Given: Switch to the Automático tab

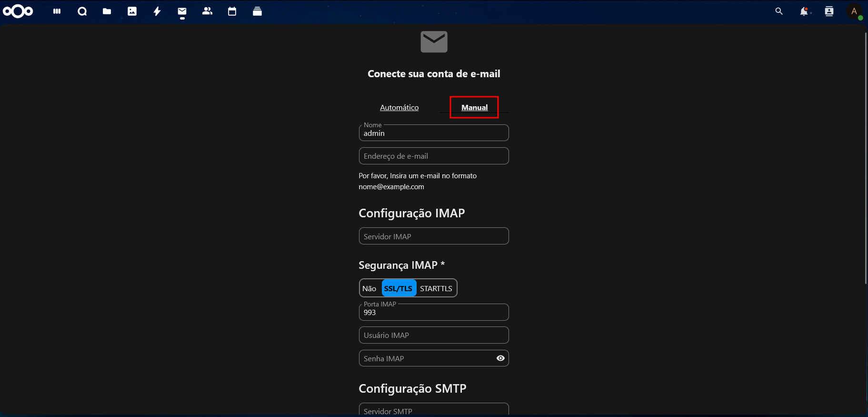Looking at the screenshot, I should 399,108.
